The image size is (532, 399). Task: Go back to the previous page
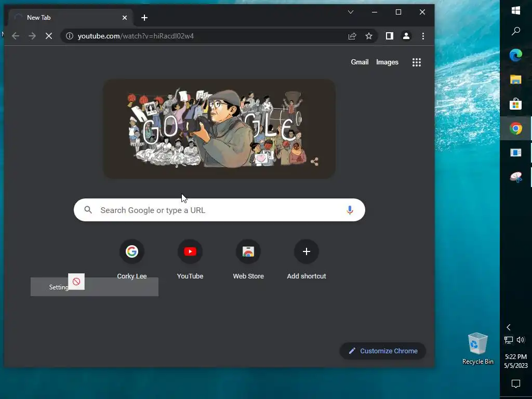[x=16, y=36]
